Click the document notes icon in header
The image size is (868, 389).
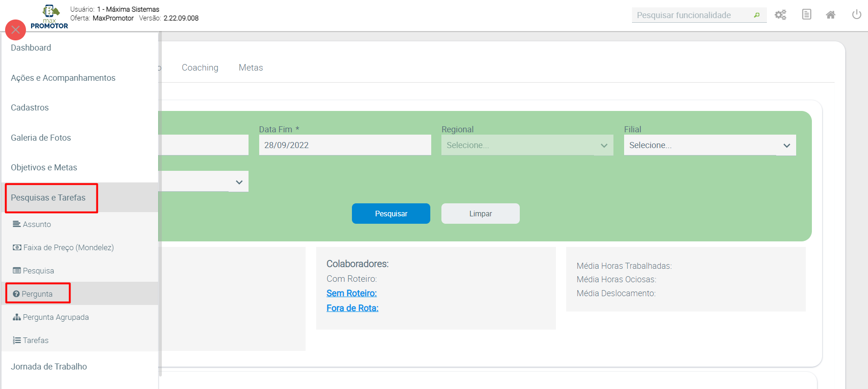pos(806,14)
